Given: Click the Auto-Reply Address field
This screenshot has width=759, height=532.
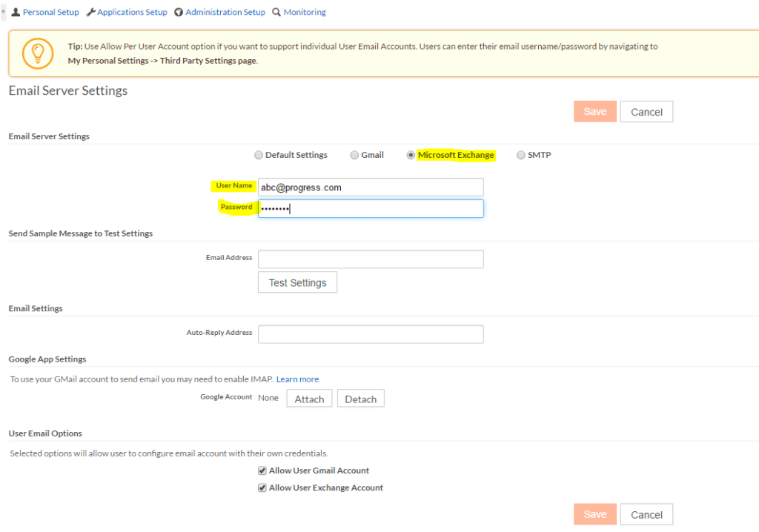Looking at the screenshot, I should click(371, 334).
